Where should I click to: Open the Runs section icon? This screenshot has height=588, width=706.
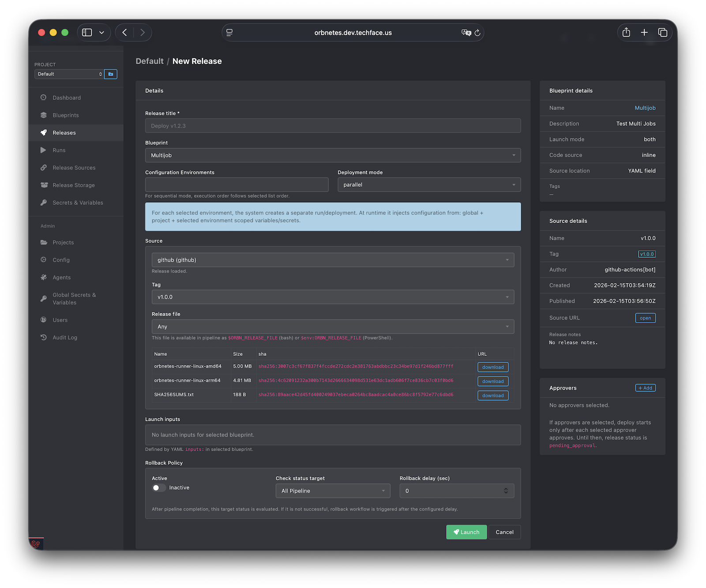[44, 150]
